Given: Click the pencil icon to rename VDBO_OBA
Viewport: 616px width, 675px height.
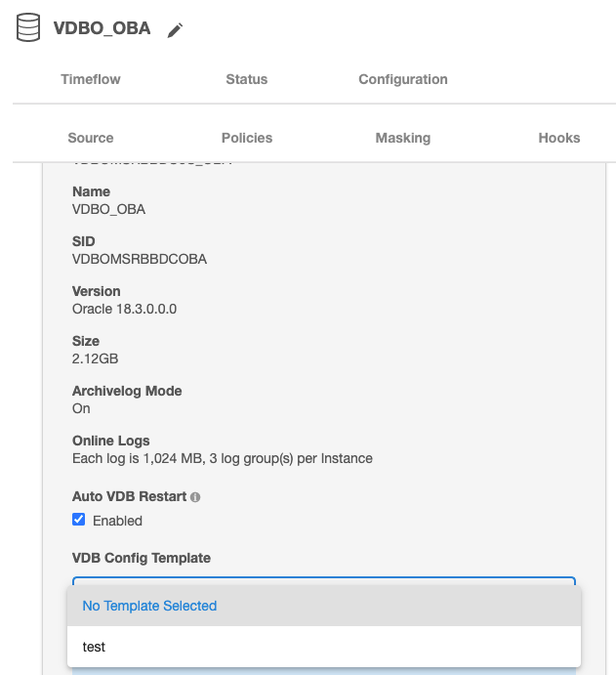Looking at the screenshot, I should pyautogui.click(x=175, y=30).
